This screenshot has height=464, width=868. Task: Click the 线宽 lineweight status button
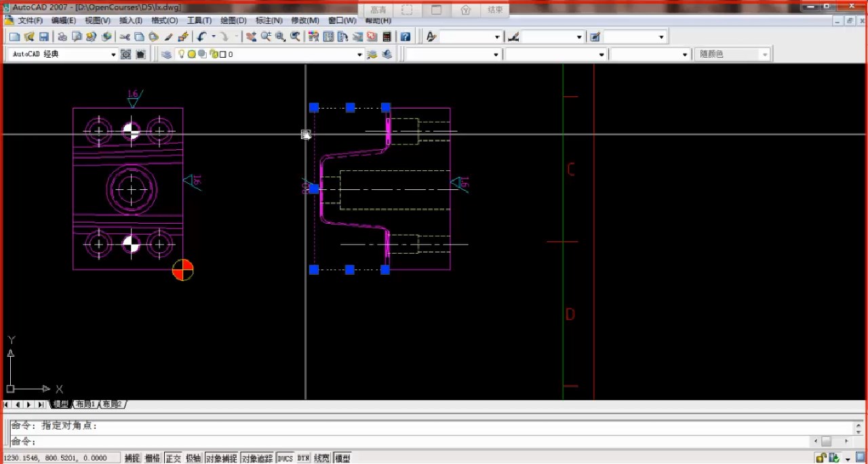click(x=322, y=459)
